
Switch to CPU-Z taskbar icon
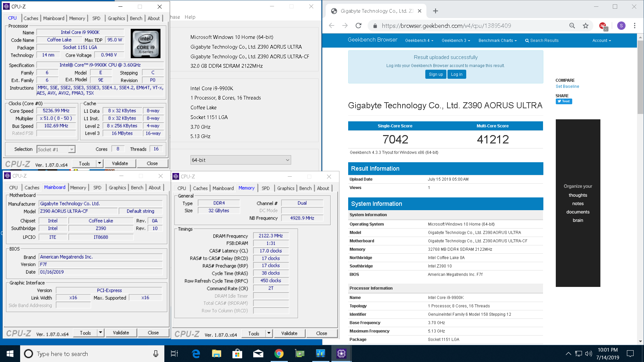[341, 354]
